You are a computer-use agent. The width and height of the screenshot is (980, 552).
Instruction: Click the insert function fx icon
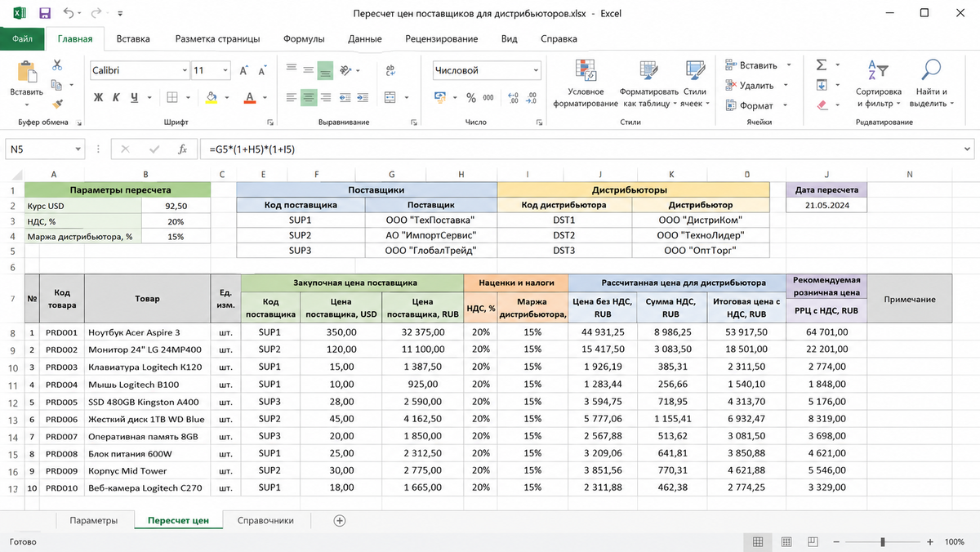click(x=183, y=149)
